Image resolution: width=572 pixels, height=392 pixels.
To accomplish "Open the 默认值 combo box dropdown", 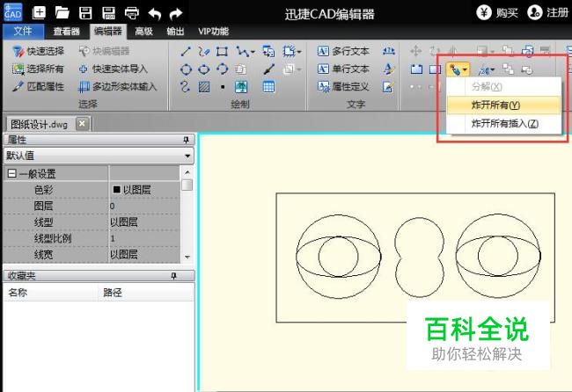I will [187, 156].
